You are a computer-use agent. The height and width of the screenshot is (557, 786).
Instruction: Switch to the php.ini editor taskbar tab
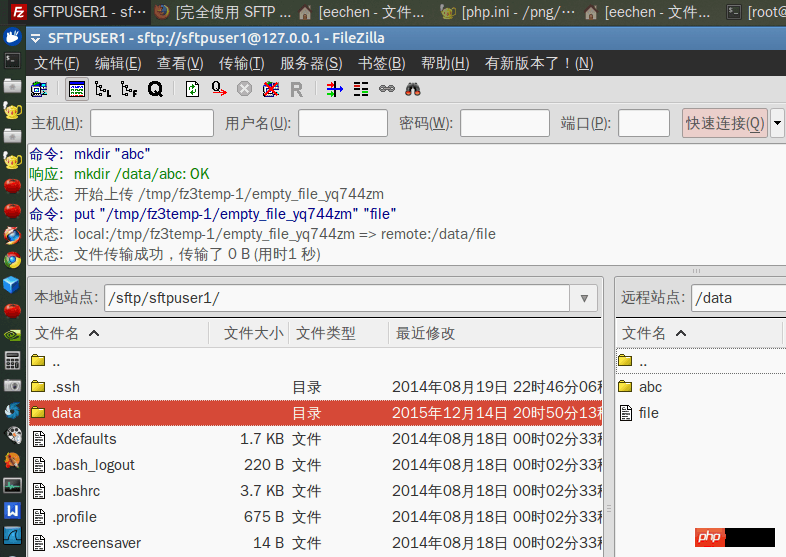[x=507, y=12]
